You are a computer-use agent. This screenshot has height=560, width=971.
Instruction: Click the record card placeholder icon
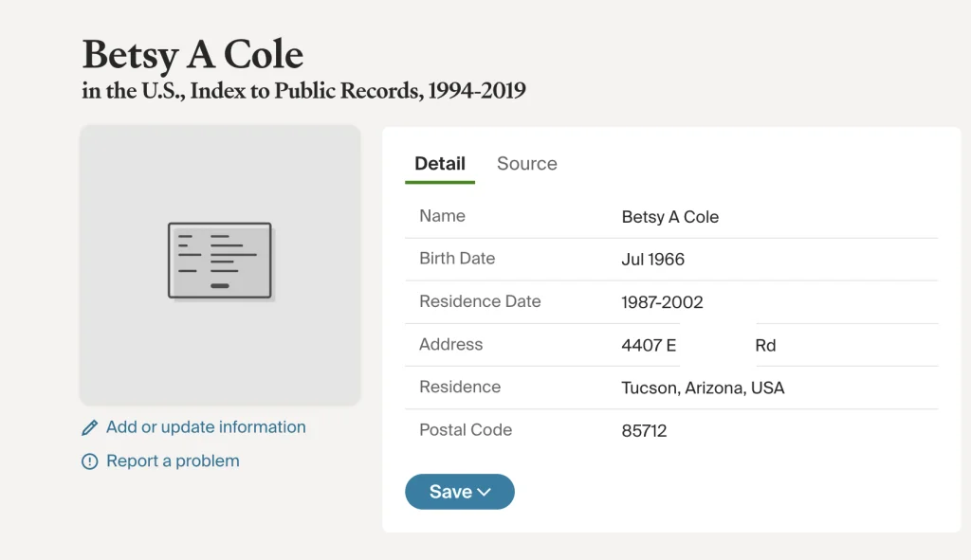[x=220, y=261]
